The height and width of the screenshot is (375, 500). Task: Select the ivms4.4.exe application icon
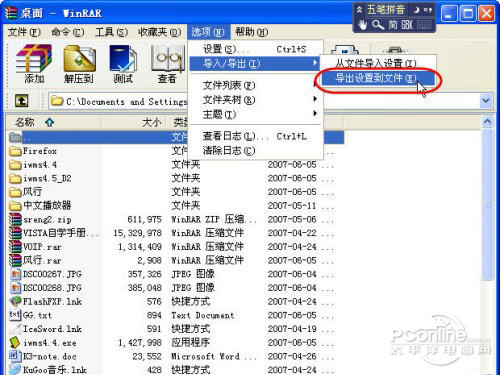point(15,342)
